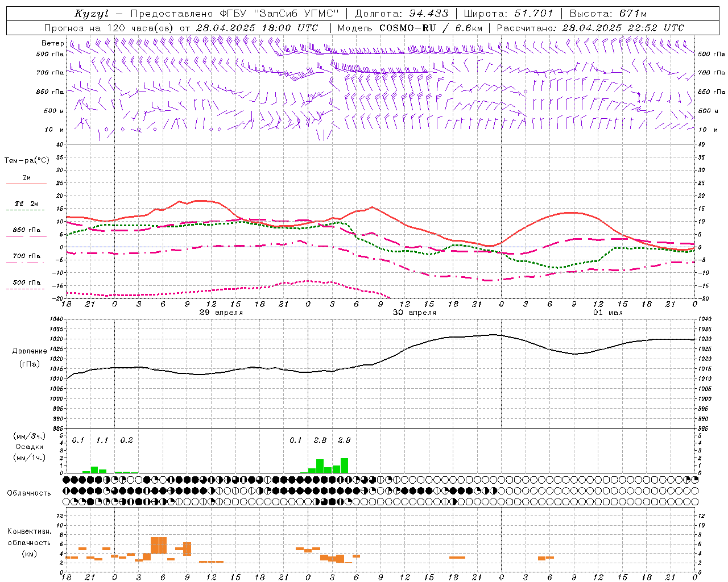Click the "01 мая" date label
This screenshot has width=728, height=582.
(x=608, y=313)
